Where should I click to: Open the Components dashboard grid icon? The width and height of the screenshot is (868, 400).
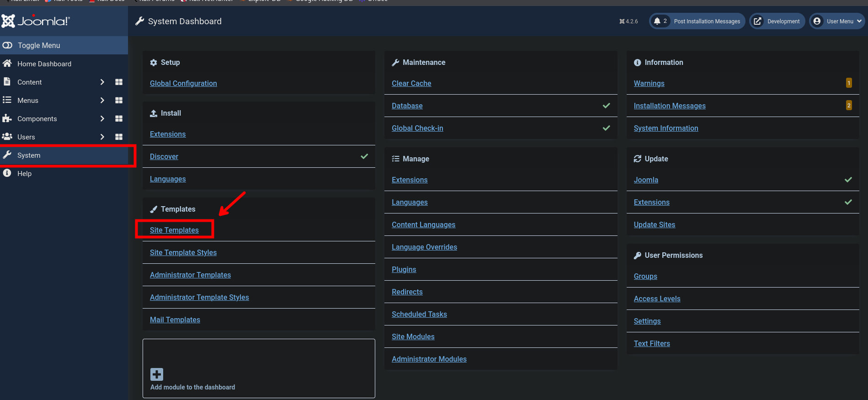[119, 119]
